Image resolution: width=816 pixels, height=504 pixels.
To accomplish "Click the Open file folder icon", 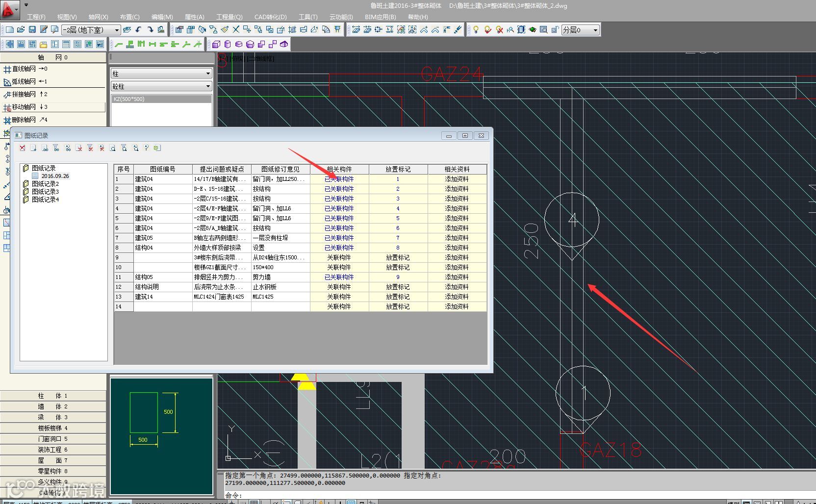I will [x=21, y=30].
